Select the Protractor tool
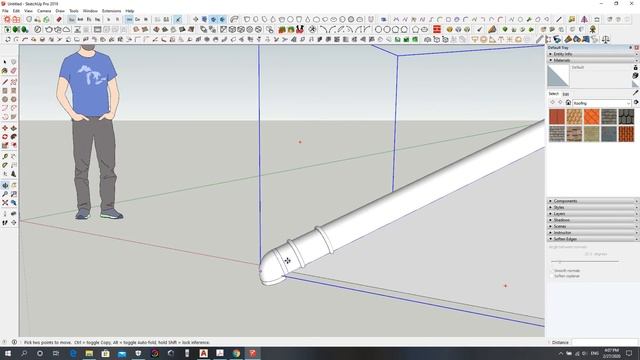640x360 pixels. (5, 165)
